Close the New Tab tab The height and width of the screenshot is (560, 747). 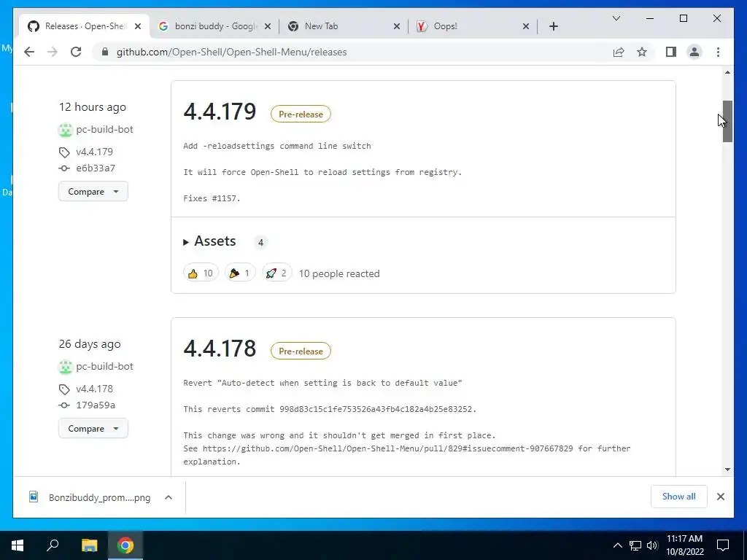coord(396,26)
